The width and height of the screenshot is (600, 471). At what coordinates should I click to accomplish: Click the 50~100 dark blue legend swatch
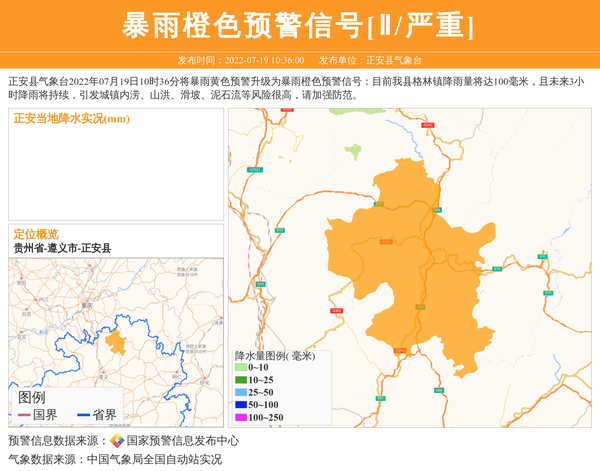[x=241, y=404]
